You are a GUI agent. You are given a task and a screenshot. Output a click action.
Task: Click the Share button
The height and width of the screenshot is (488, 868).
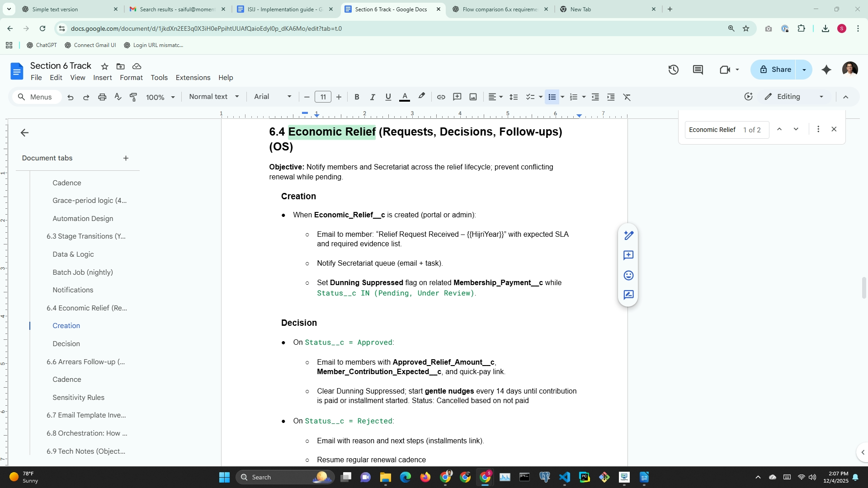[775, 70]
